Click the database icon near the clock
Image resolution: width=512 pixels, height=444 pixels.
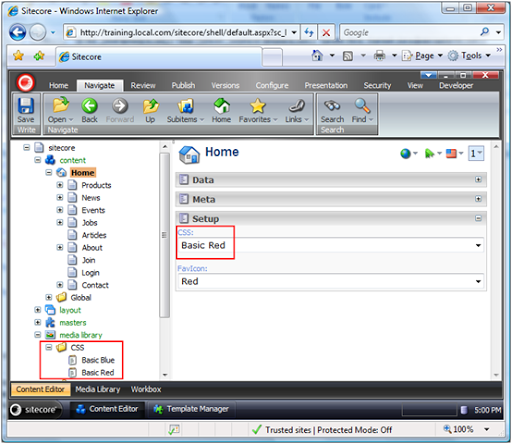[463, 410]
